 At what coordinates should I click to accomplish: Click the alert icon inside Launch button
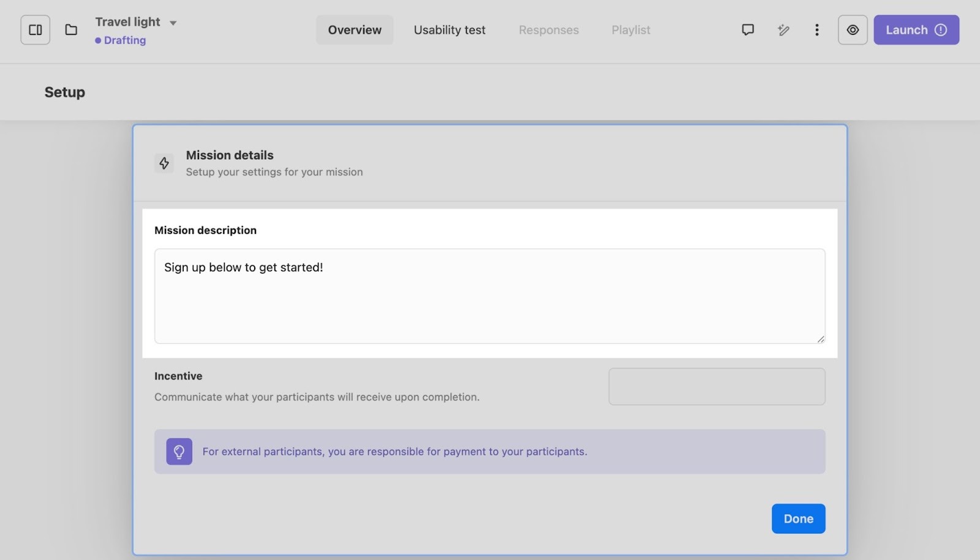pos(941,30)
